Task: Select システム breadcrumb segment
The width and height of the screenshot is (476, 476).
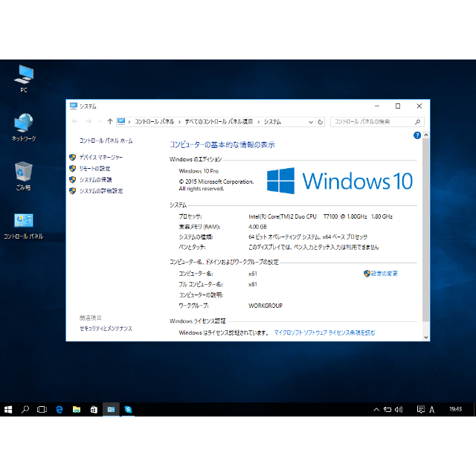Action: (272, 122)
